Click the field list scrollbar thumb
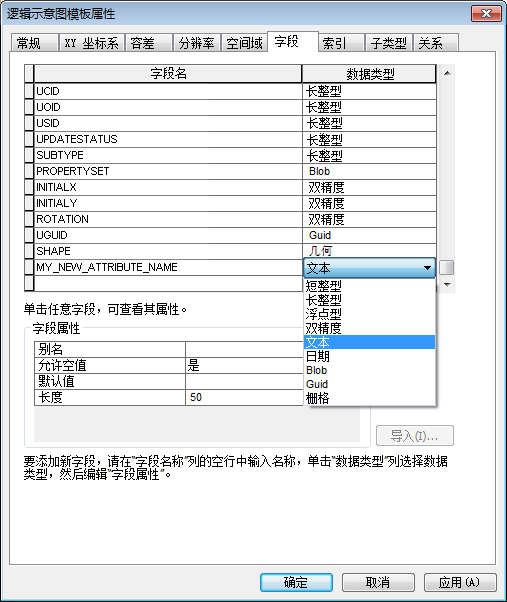Viewport: 507px width, 602px height. pyautogui.click(x=447, y=268)
